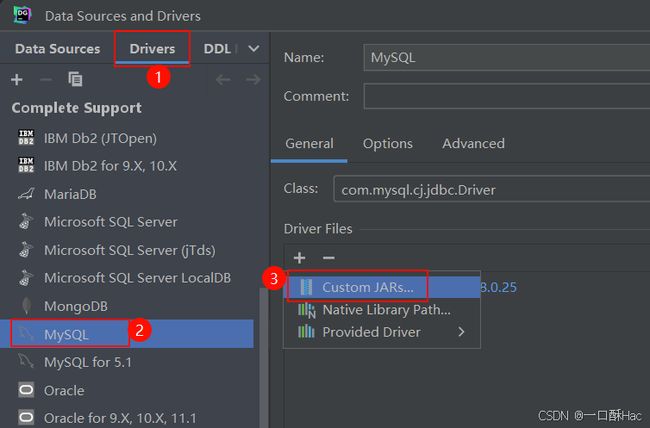Click the MariaDB seal icon
The image size is (650, 428).
26,194
